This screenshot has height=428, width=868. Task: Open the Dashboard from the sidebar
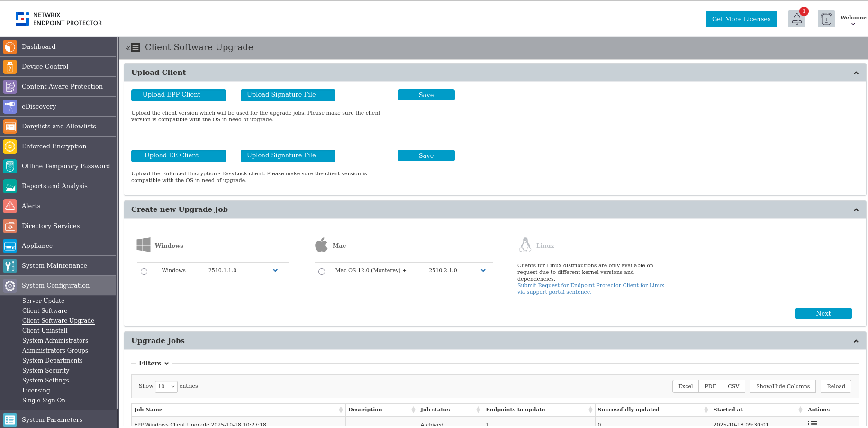pyautogui.click(x=39, y=46)
